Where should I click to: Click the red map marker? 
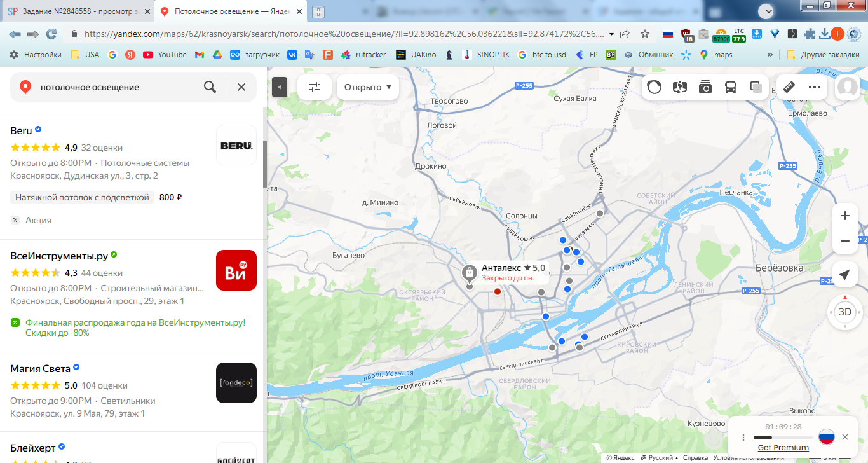pyautogui.click(x=498, y=291)
